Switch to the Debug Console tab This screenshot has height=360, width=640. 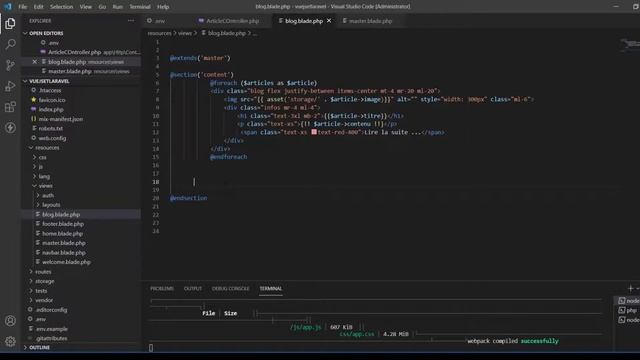[230, 288]
